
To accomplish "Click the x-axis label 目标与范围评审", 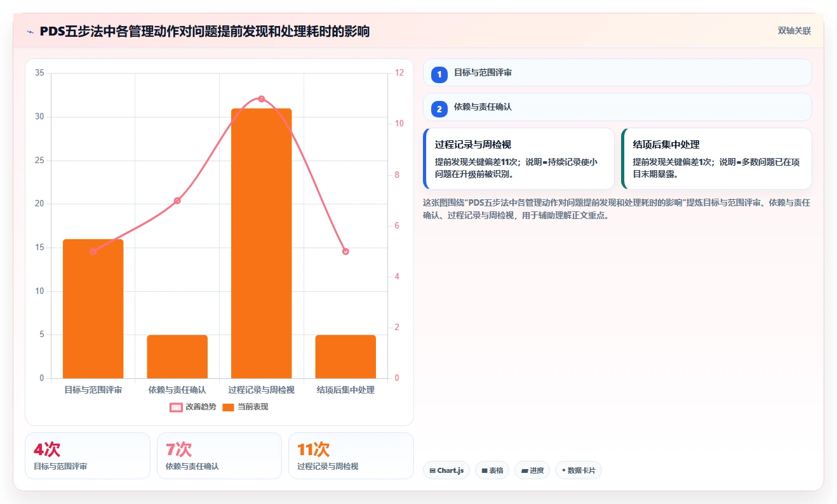I will [93, 390].
